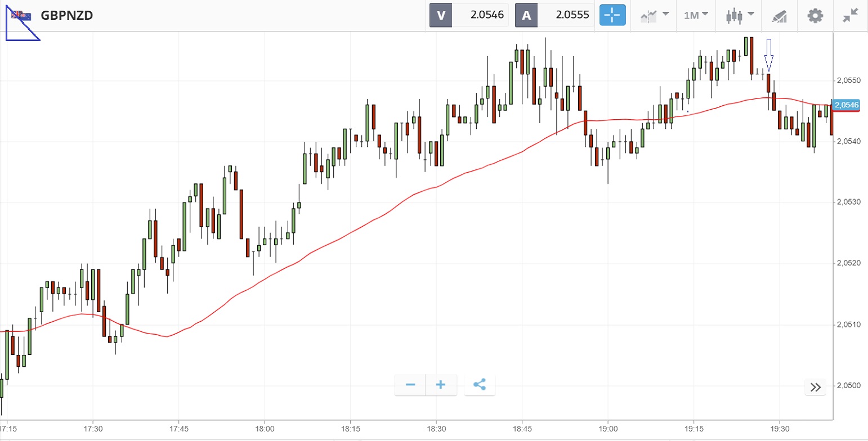Jump to latest candle with double-arrow button
This screenshot has height=441, width=868.
815,387
